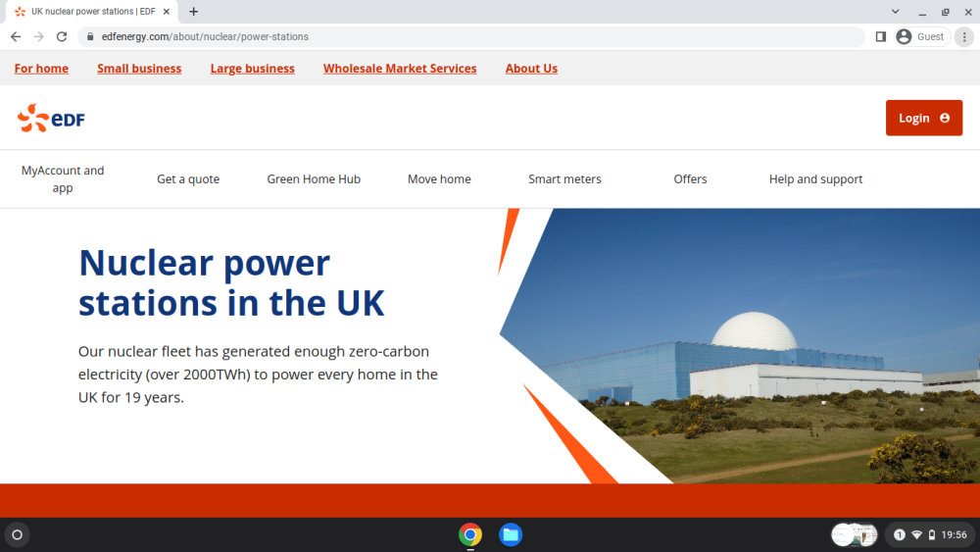The image size is (980, 552).
Task: Open the For home link
Action: 41,68
